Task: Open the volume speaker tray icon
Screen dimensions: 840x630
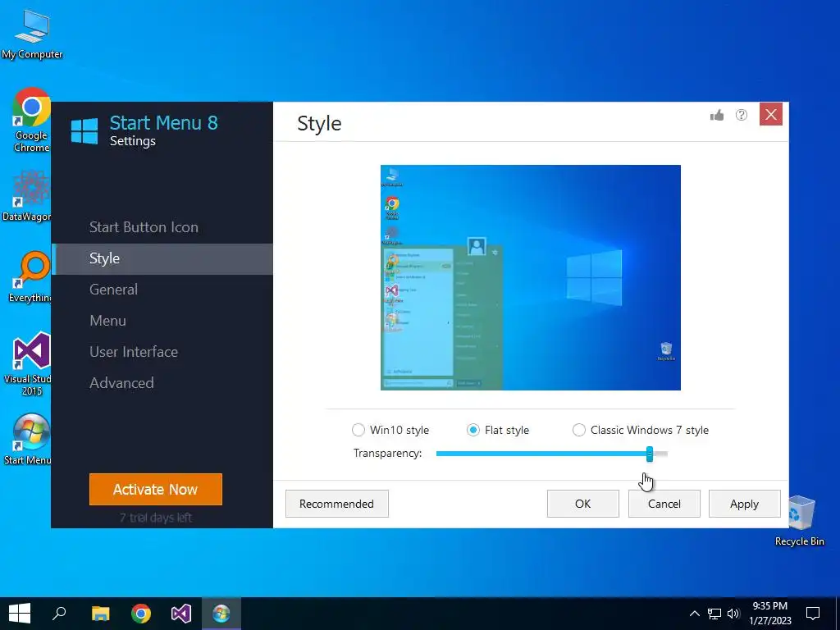Action: 733,614
